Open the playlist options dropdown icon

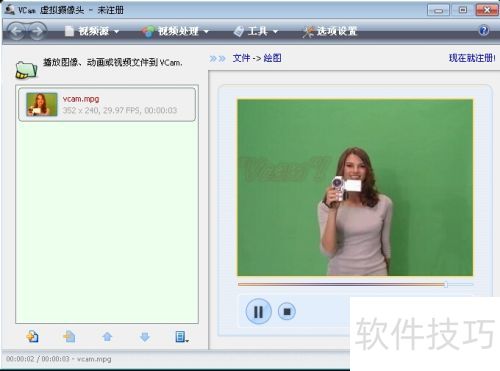pyautogui.click(x=182, y=337)
